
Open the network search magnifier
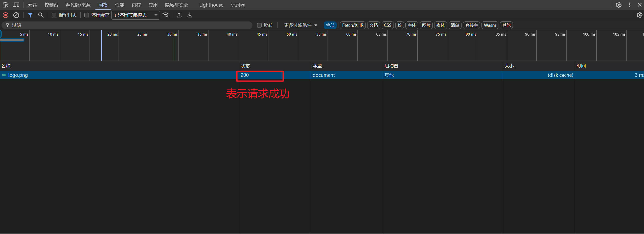(x=41, y=15)
